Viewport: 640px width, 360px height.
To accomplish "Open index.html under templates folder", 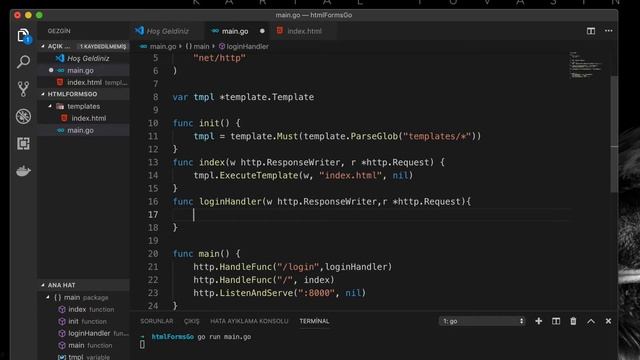I will [84, 118].
